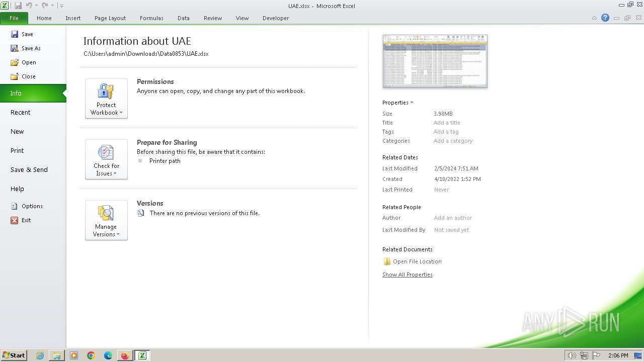This screenshot has height=362, width=644.
Task: Click the Add a title field
Action: coord(447,123)
